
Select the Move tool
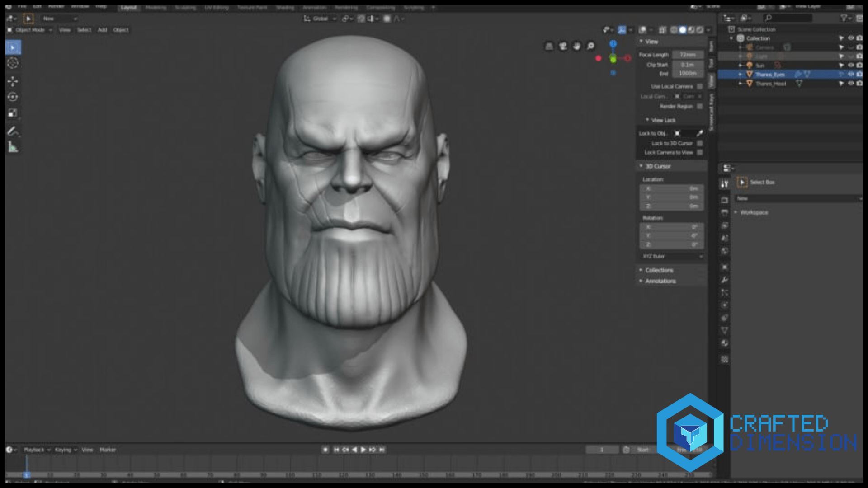click(x=13, y=81)
